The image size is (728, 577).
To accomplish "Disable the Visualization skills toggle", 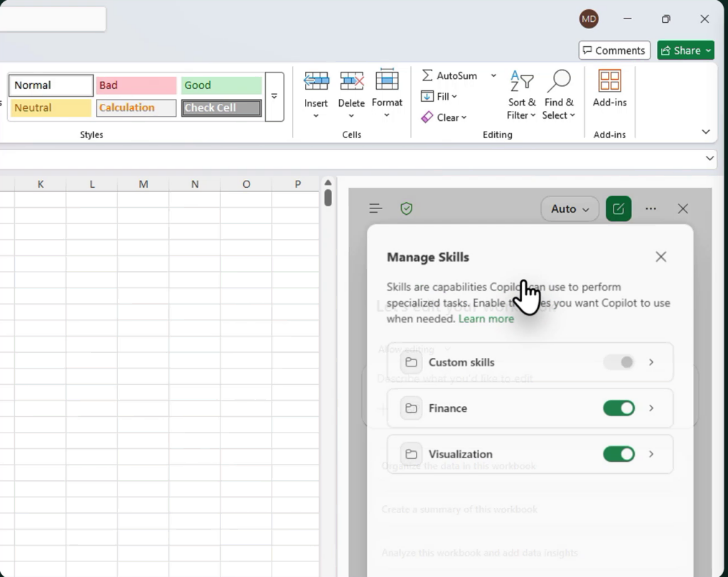I will (x=619, y=454).
